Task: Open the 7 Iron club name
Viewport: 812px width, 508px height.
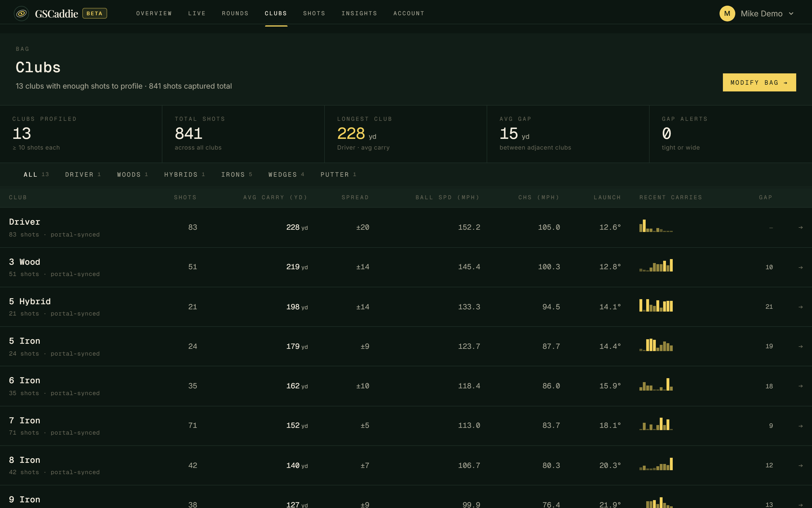Action: tap(25, 420)
